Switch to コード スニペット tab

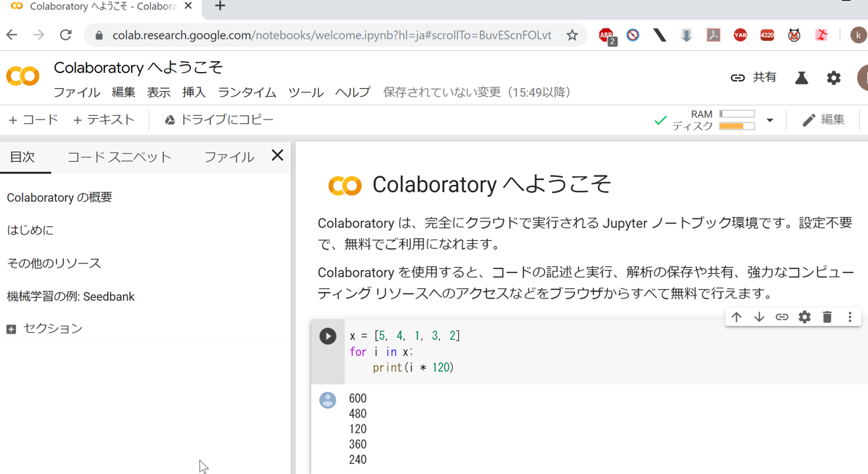119,157
